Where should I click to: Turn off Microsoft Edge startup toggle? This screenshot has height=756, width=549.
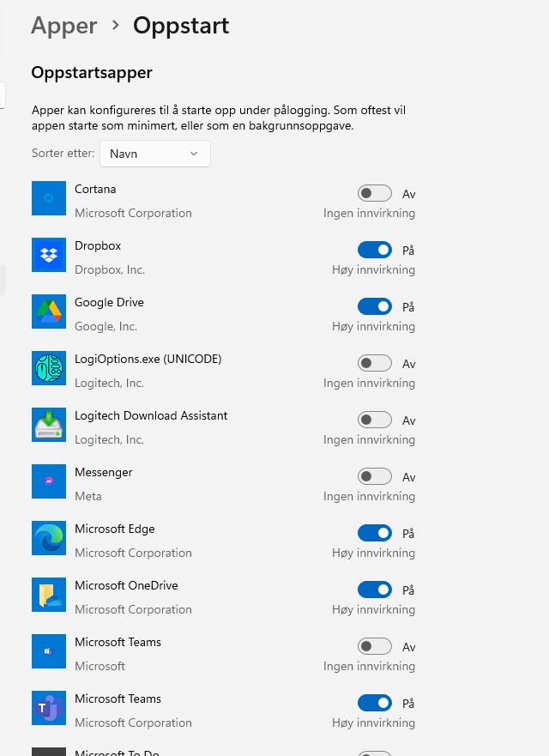374,534
